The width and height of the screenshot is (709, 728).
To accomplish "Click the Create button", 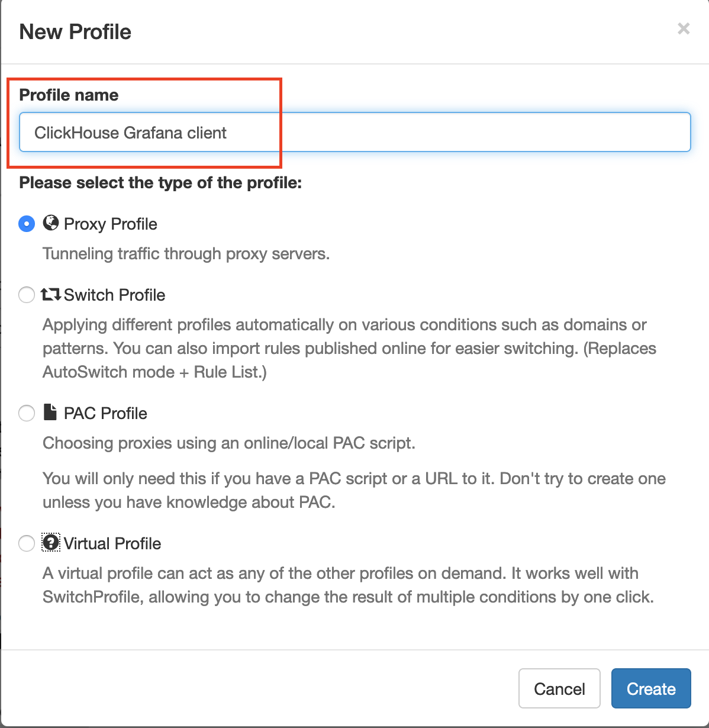I will click(x=651, y=688).
